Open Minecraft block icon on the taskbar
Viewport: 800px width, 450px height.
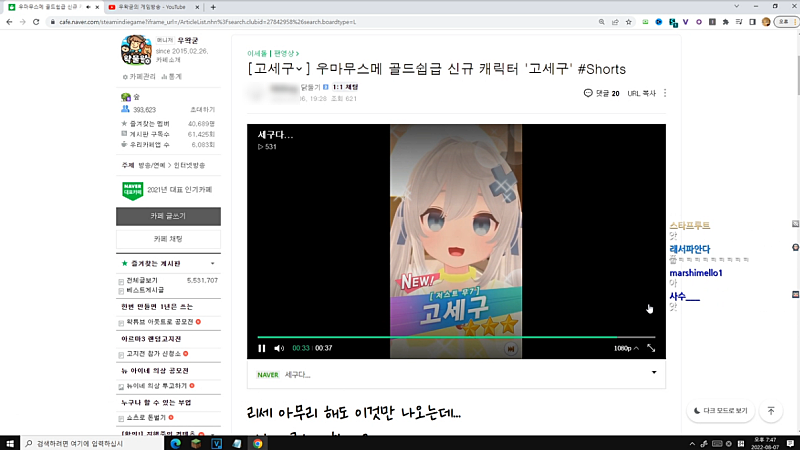196,443
